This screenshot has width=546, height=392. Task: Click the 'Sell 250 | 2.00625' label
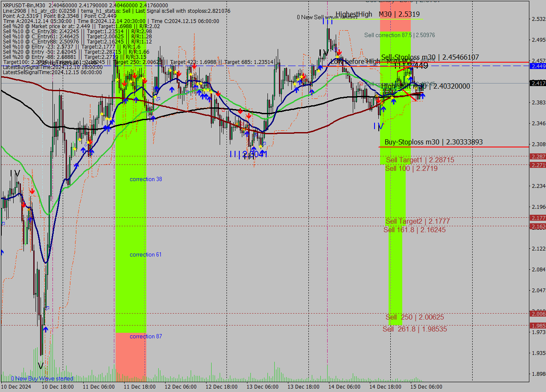click(x=415, y=317)
